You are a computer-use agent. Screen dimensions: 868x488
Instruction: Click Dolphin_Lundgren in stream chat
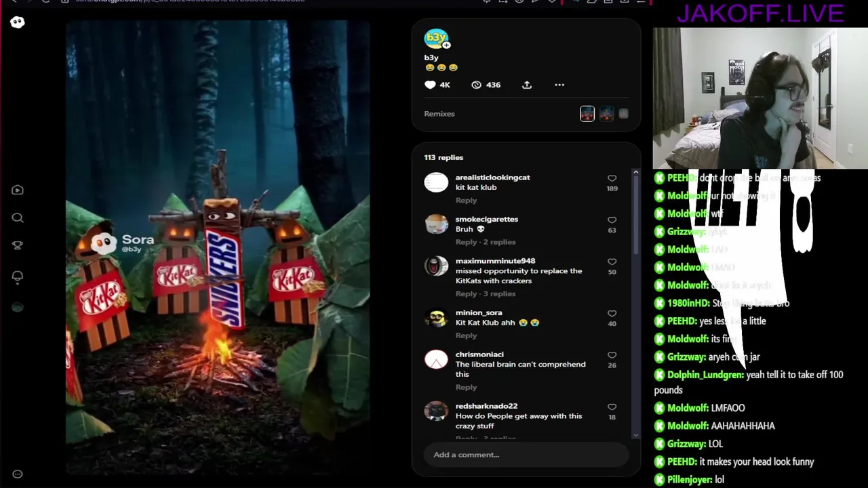[x=705, y=375]
